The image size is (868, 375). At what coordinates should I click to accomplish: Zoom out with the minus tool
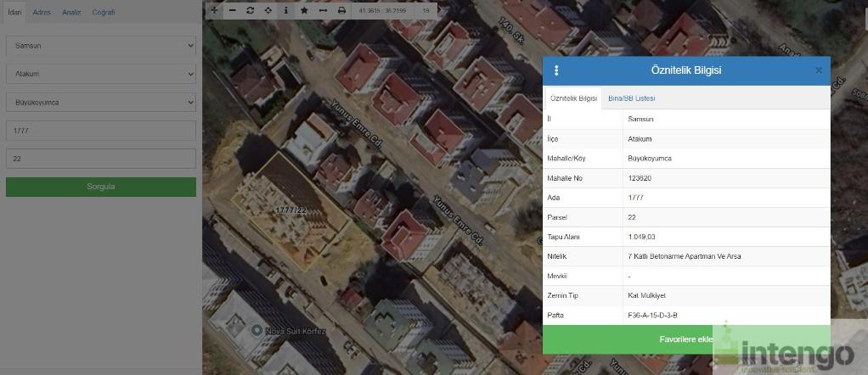pos(232,10)
